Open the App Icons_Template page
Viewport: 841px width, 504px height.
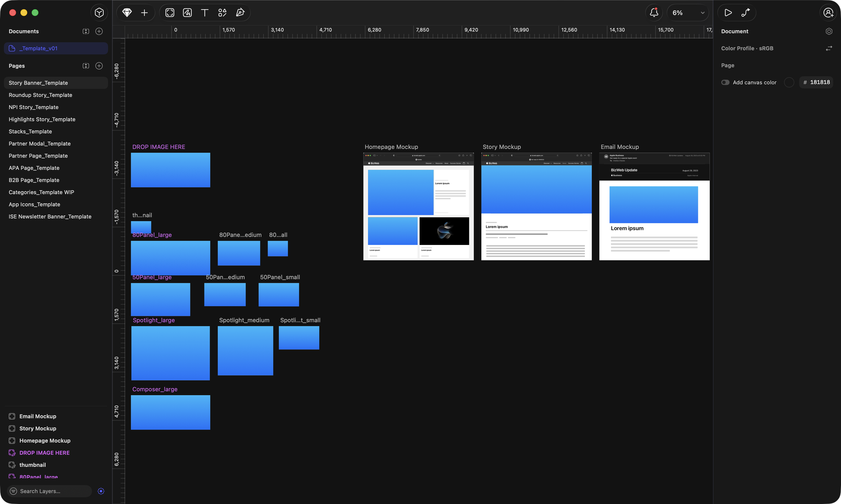[34, 204]
